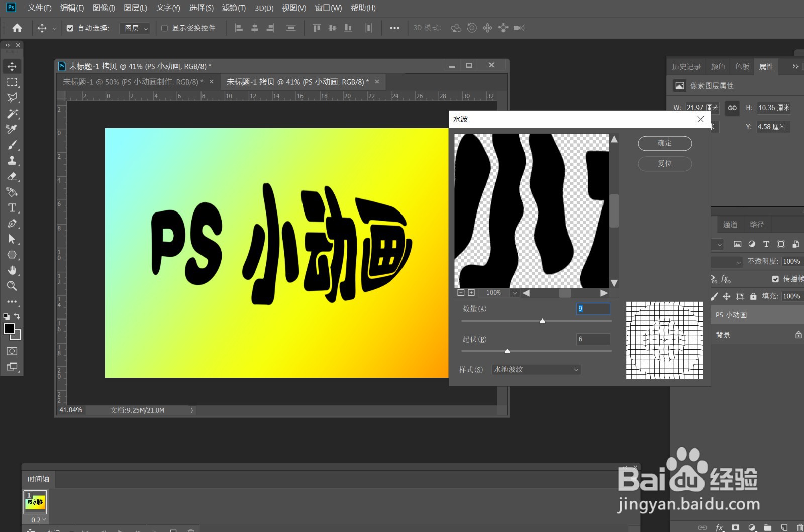Select the Zoom tool

(x=12, y=286)
